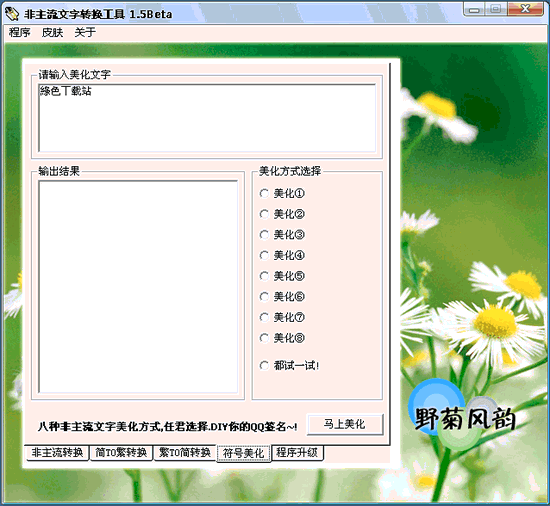The image size is (550, 506).
Task: Select the 美化② radio option
Action: tap(282, 214)
